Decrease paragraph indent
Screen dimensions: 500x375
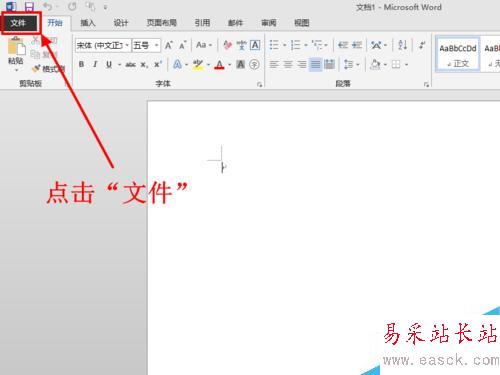tap(343, 45)
